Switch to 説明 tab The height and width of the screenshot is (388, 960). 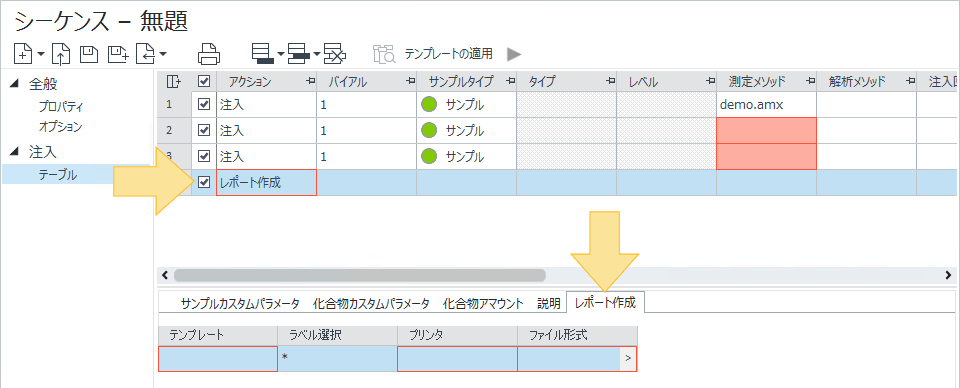(549, 303)
